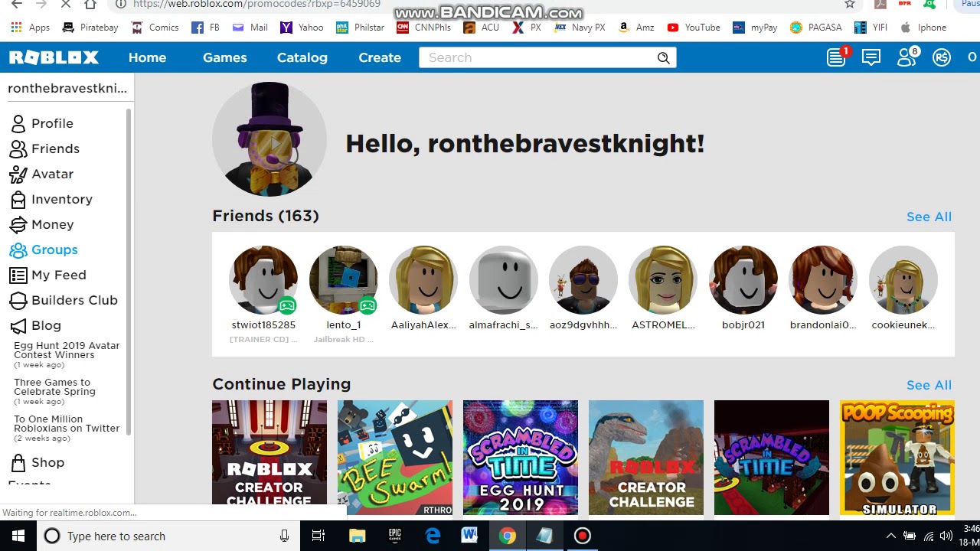Open Builders Club in the sidebar
Image resolution: width=980 pixels, height=551 pixels.
64,300
